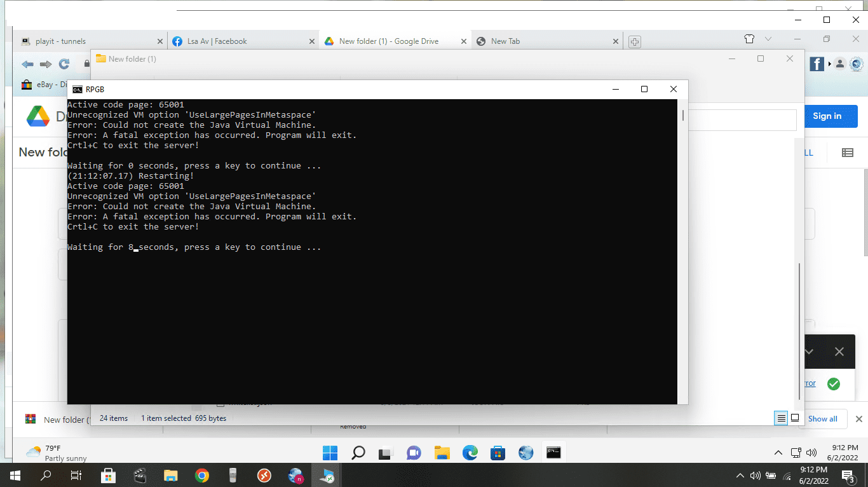This screenshot has height=487, width=868.
Task: Open Microsoft Store on the Windows 11 taskbar
Action: click(x=498, y=453)
